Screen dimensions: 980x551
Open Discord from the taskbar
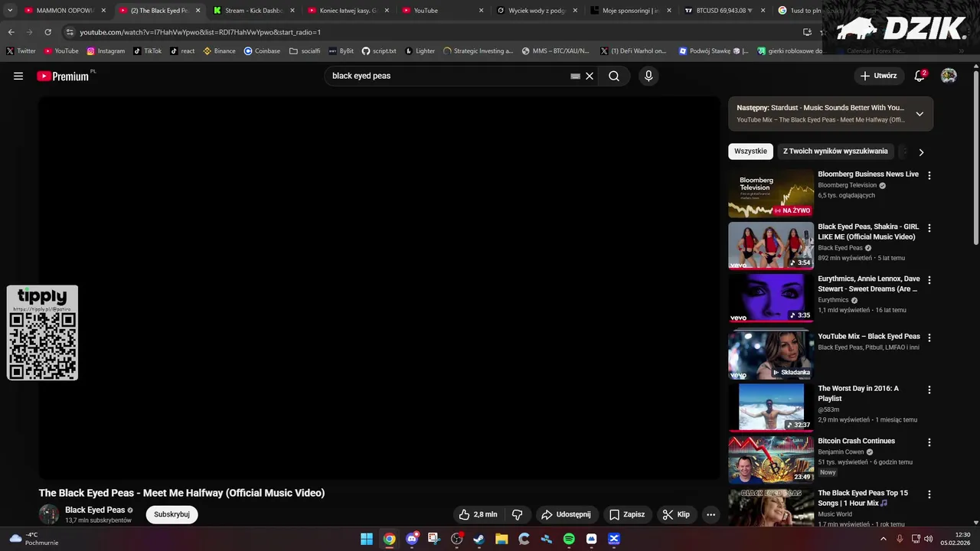click(x=412, y=539)
